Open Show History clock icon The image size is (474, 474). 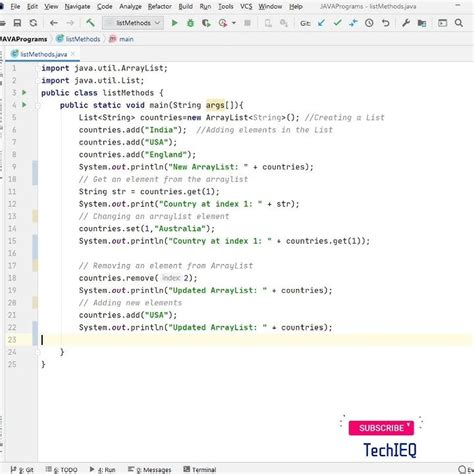(369, 23)
